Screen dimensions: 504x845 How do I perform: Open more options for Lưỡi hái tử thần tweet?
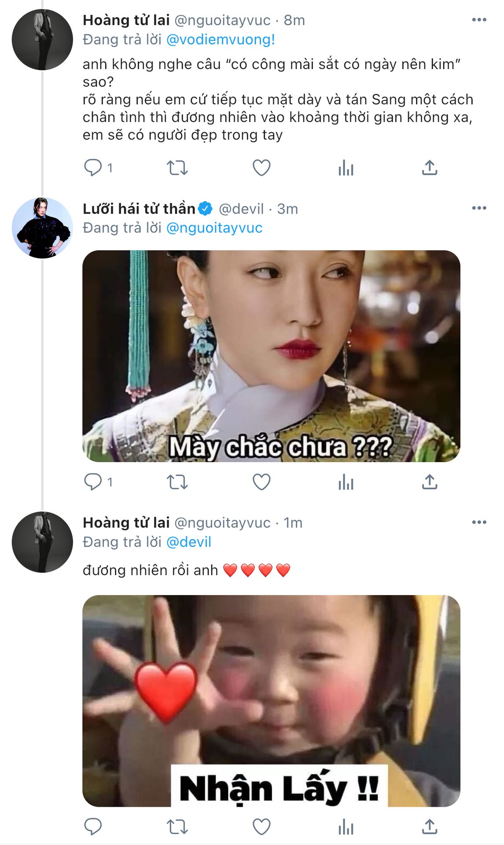click(x=479, y=208)
